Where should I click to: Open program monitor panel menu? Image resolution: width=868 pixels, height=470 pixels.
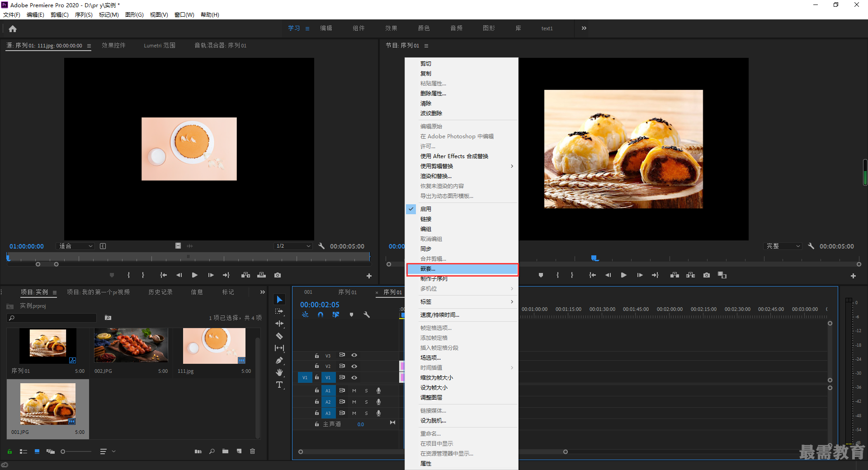tap(426, 46)
